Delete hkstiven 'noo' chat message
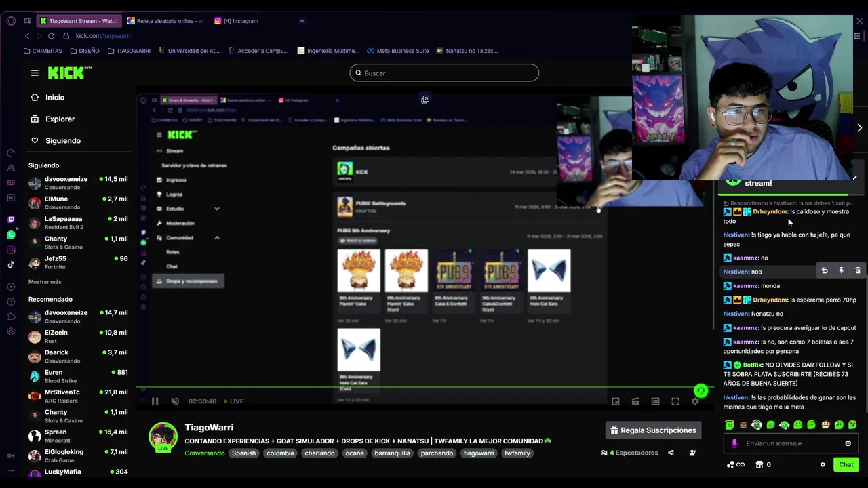The image size is (868, 488). coord(858,271)
